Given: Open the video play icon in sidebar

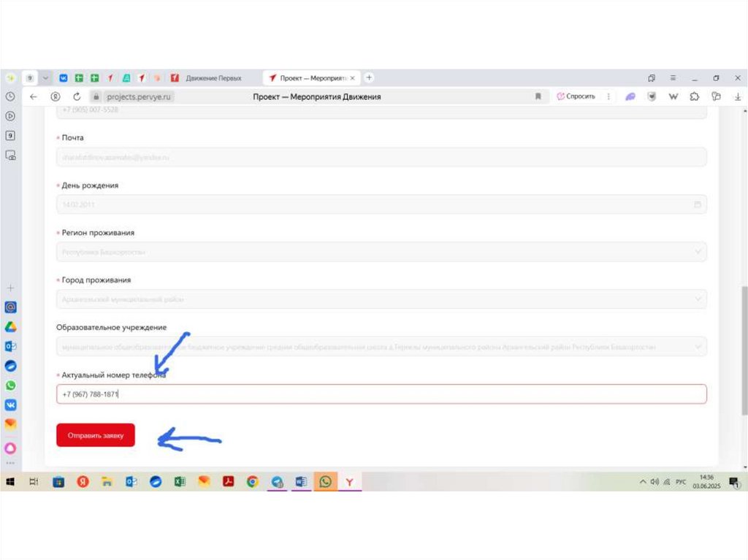Looking at the screenshot, I should coord(10,116).
